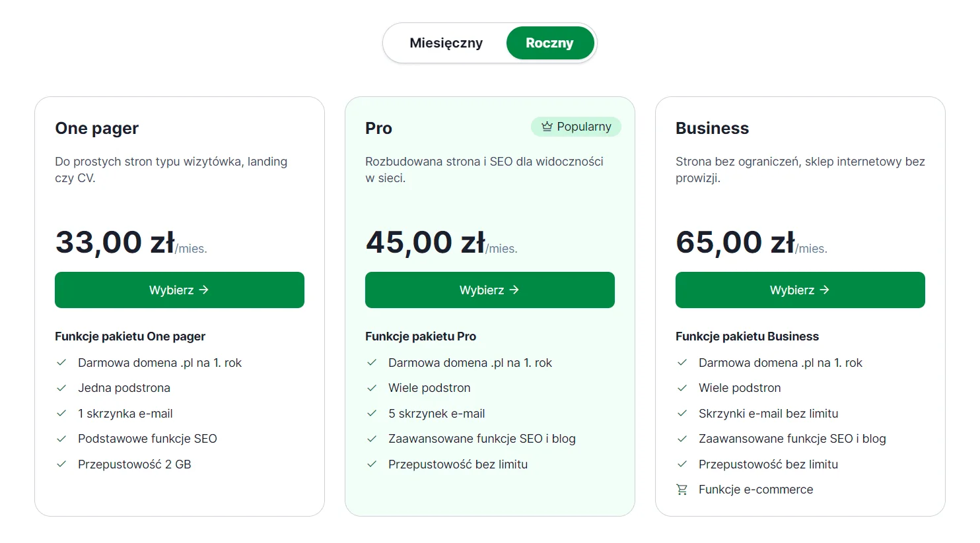Click the Business plan title

[x=712, y=128]
